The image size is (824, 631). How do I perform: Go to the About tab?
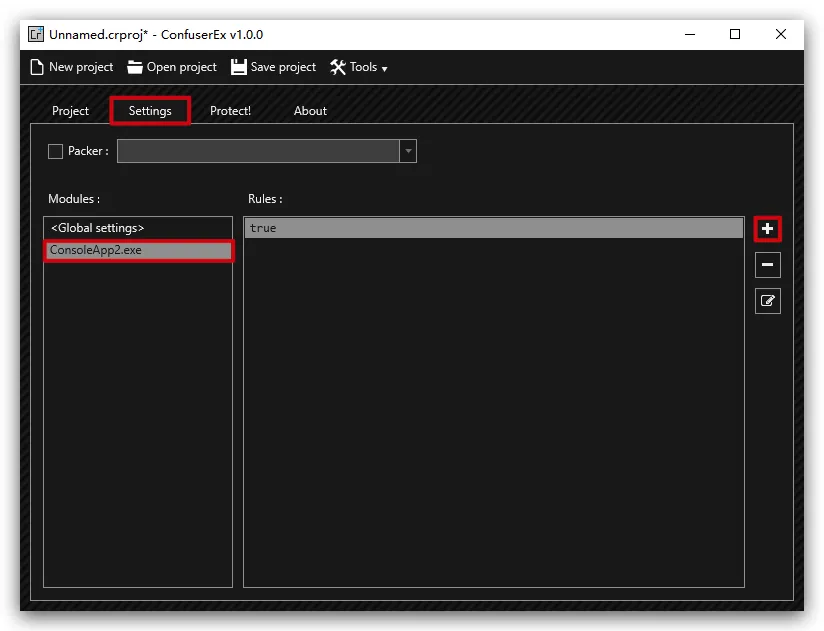[x=310, y=111]
